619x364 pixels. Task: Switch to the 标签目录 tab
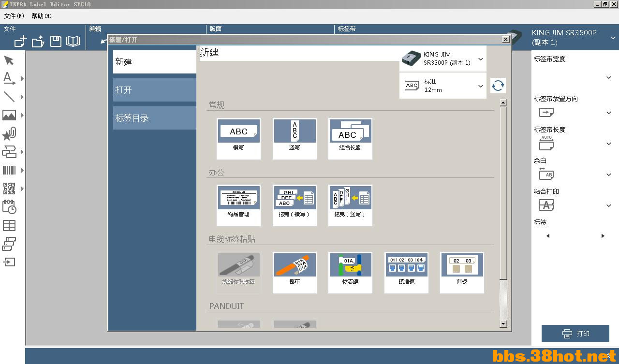click(155, 118)
